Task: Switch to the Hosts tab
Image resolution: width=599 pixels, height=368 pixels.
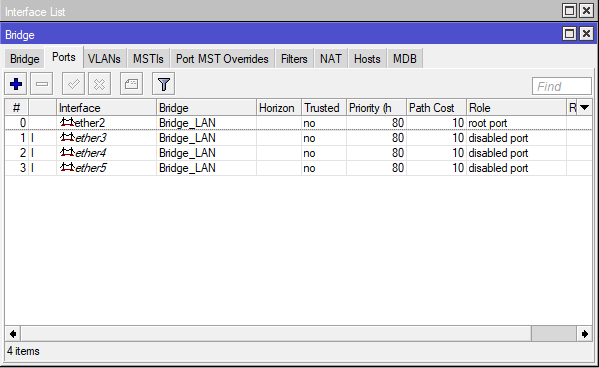Action: tap(367, 59)
